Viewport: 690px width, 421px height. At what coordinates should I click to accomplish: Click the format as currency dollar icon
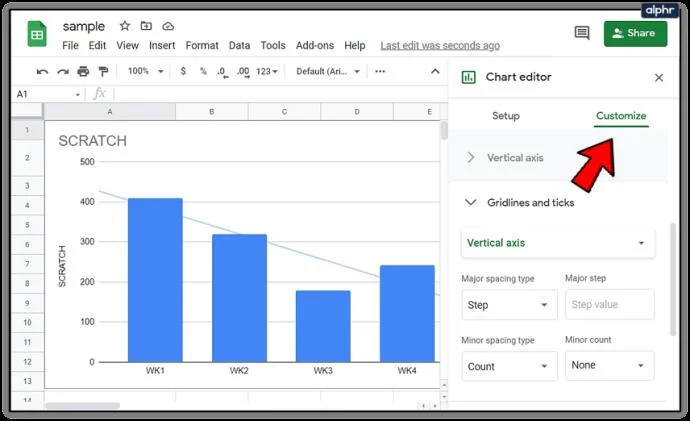click(x=183, y=71)
